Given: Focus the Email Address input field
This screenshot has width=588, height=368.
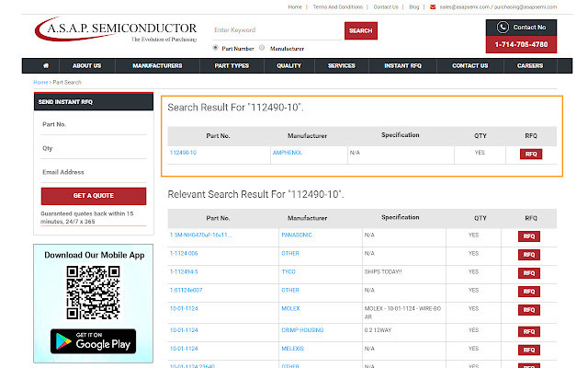Looking at the screenshot, I should coord(94,172).
